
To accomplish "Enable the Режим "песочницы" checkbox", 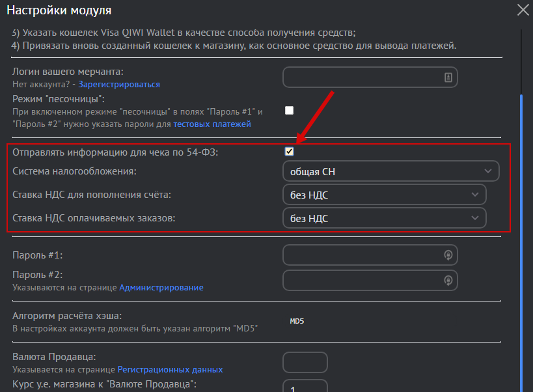I will point(290,111).
